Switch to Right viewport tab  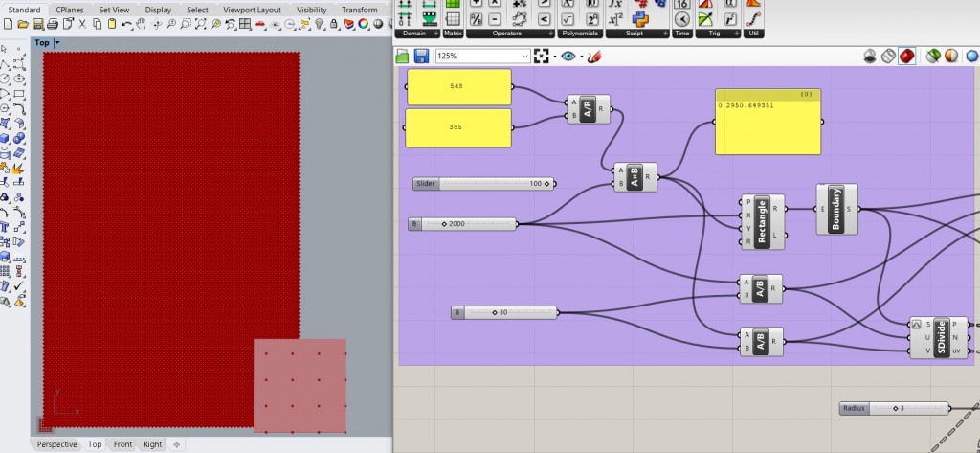[152, 444]
